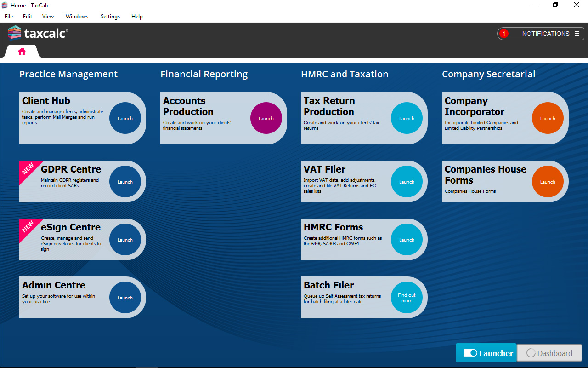The image size is (588, 368).
Task: Launch the GDPR Centre
Action: [125, 182]
